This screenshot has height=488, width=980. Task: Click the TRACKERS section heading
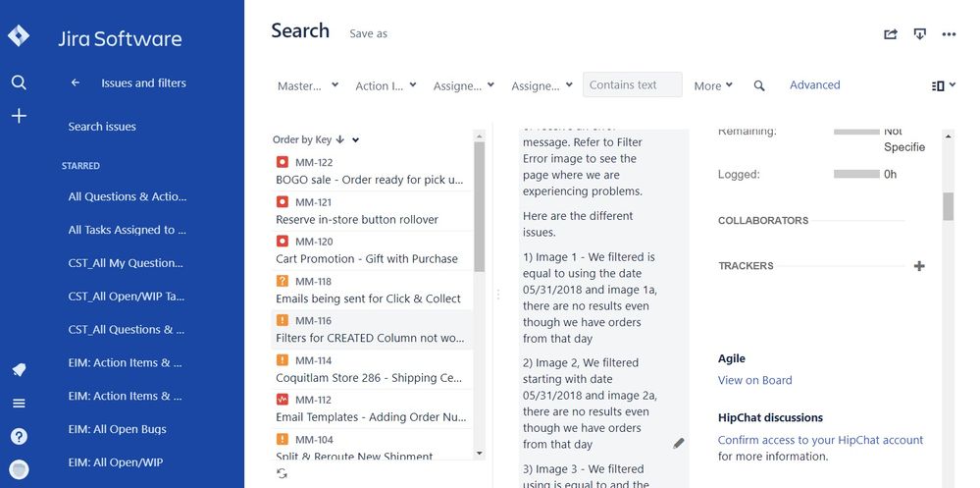click(x=746, y=266)
